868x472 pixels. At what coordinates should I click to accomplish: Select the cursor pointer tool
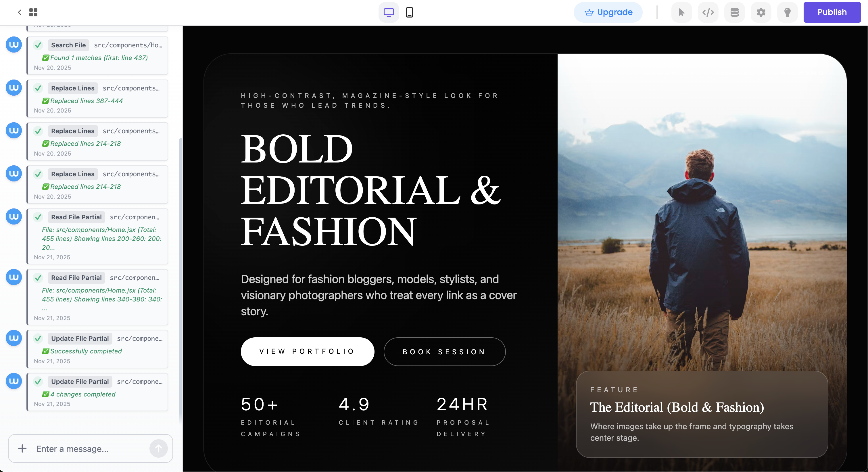pyautogui.click(x=681, y=12)
